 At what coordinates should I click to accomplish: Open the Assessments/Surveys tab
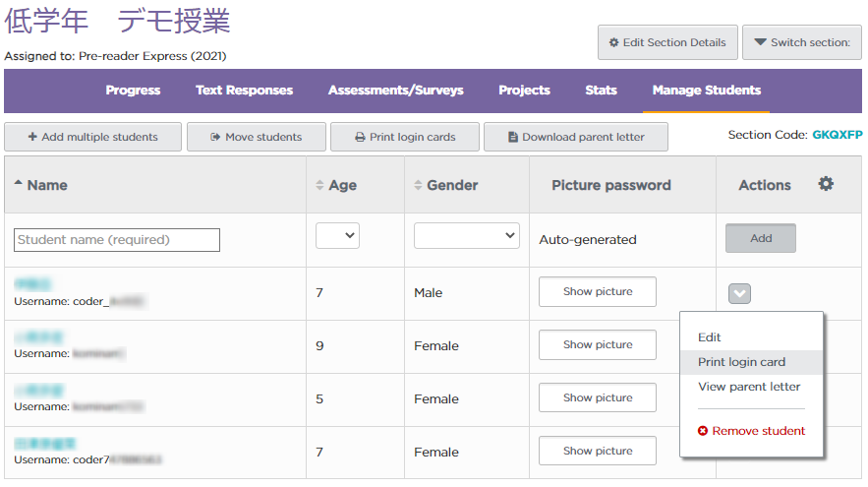click(x=395, y=91)
